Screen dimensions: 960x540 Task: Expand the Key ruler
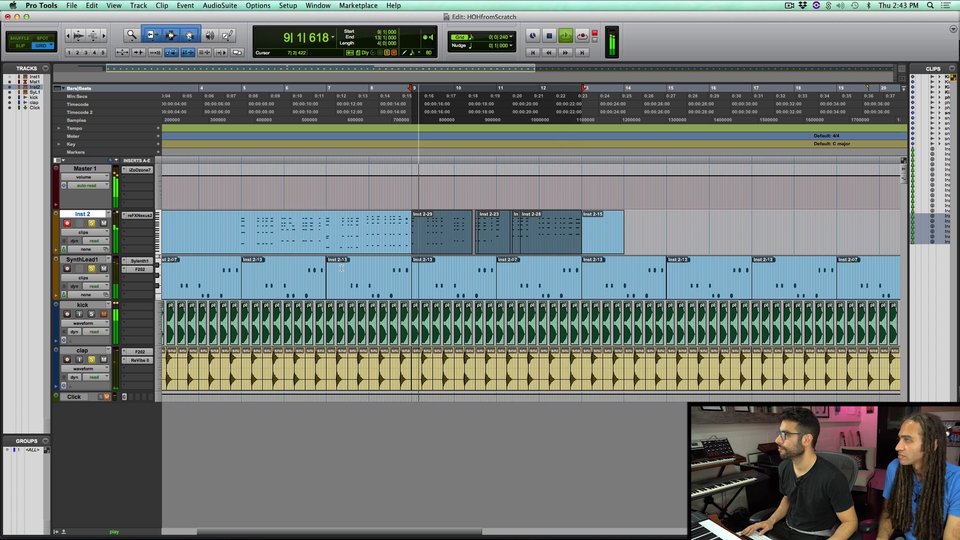(x=59, y=144)
